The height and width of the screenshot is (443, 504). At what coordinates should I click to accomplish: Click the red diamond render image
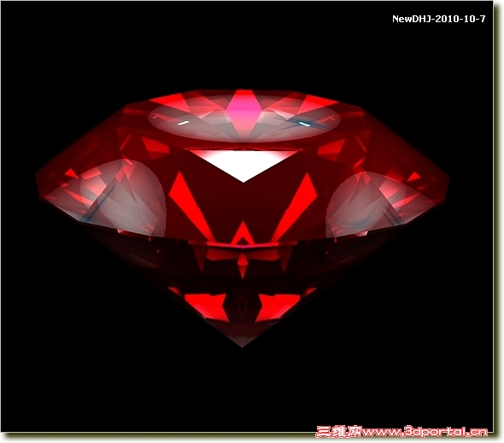[243, 219]
